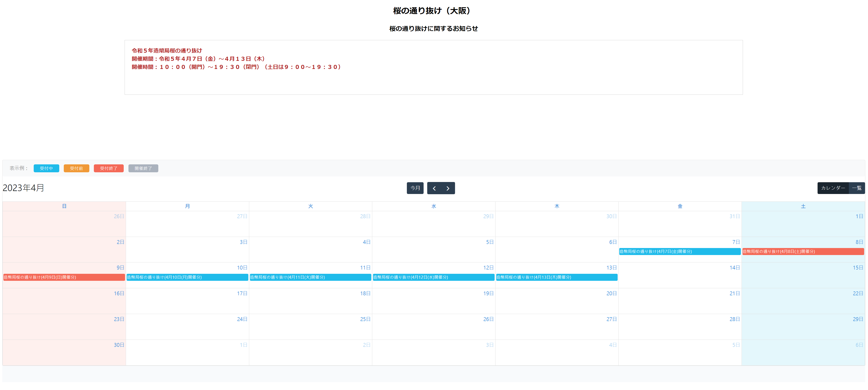The width and height of the screenshot is (868, 390).
Task: Click the 今月 button
Action: 415,188
